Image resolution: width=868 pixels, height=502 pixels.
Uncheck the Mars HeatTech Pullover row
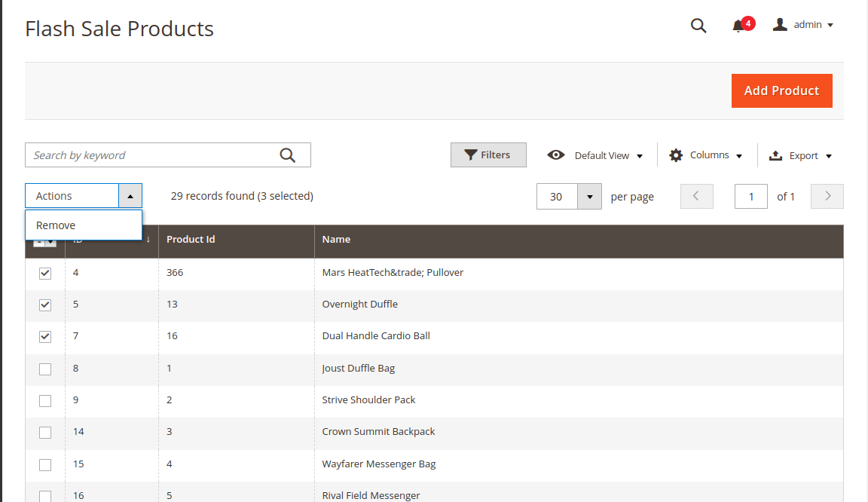point(45,273)
